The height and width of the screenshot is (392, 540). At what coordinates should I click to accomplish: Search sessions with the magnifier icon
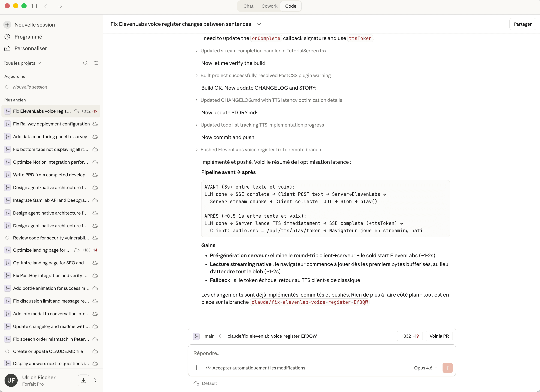85,63
